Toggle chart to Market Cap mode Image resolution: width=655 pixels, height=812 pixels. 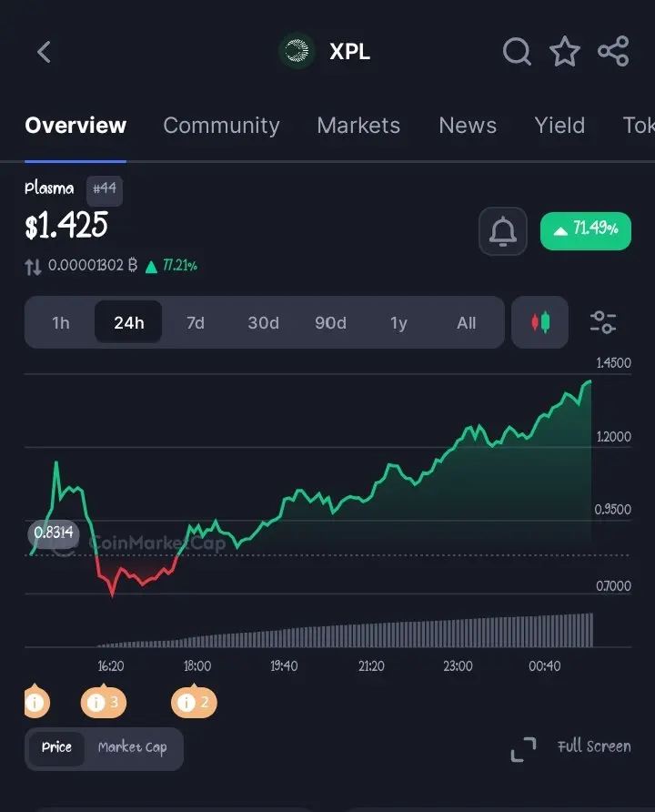133,747
